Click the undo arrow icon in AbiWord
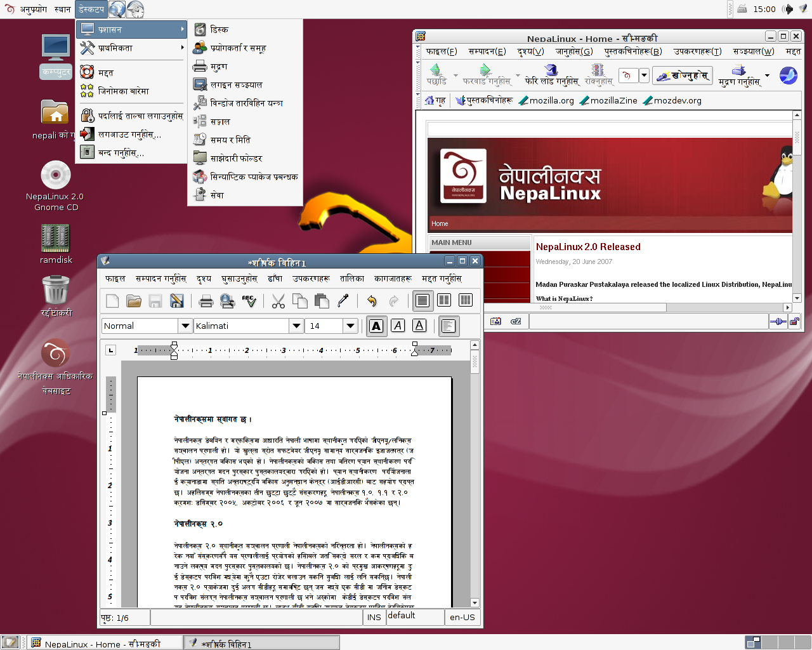 372,301
